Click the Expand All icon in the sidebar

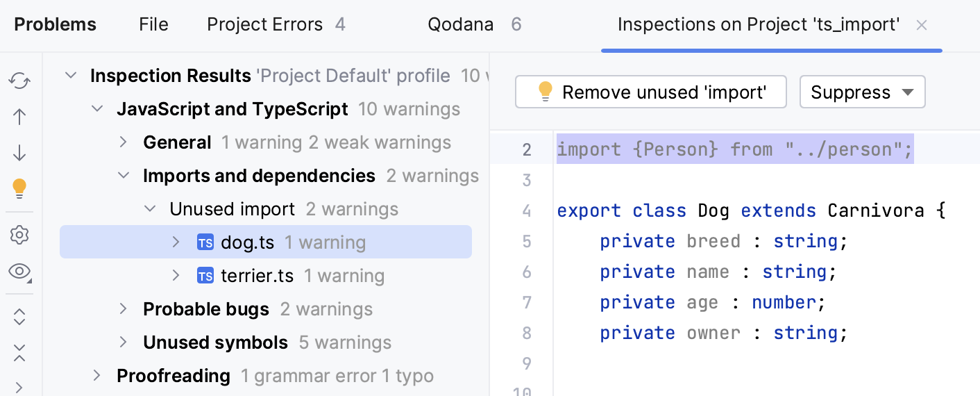[19, 317]
